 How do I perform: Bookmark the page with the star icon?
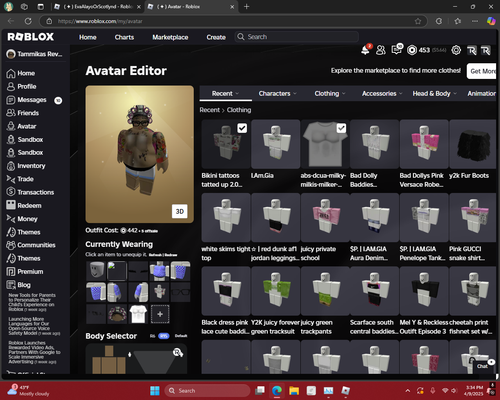point(418,21)
